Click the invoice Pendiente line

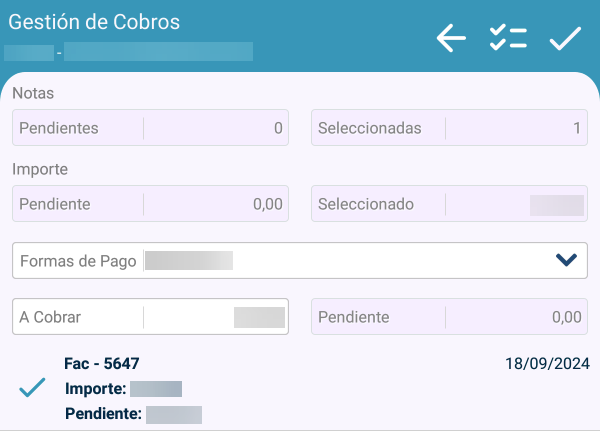132,414
